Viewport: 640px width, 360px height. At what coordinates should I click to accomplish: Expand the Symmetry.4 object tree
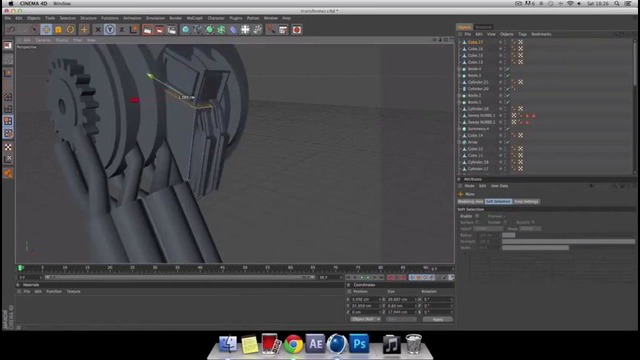click(460, 129)
